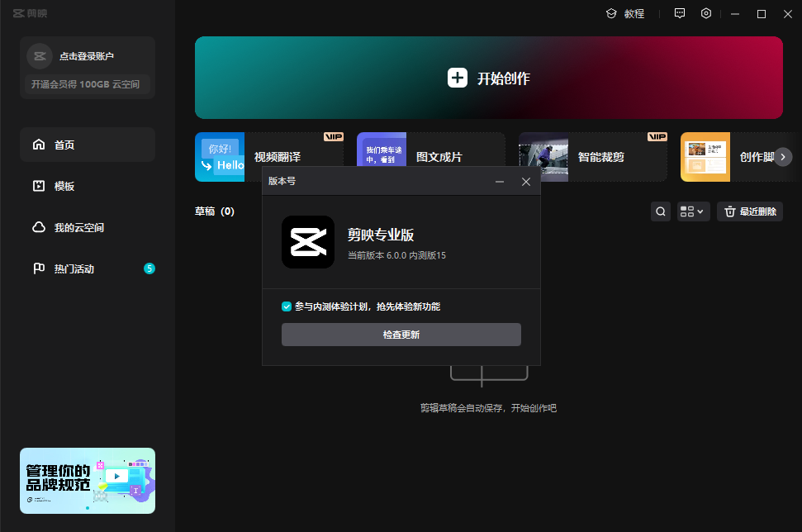Click the account avatar icon

pyautogui.click(x=39, y=56)
